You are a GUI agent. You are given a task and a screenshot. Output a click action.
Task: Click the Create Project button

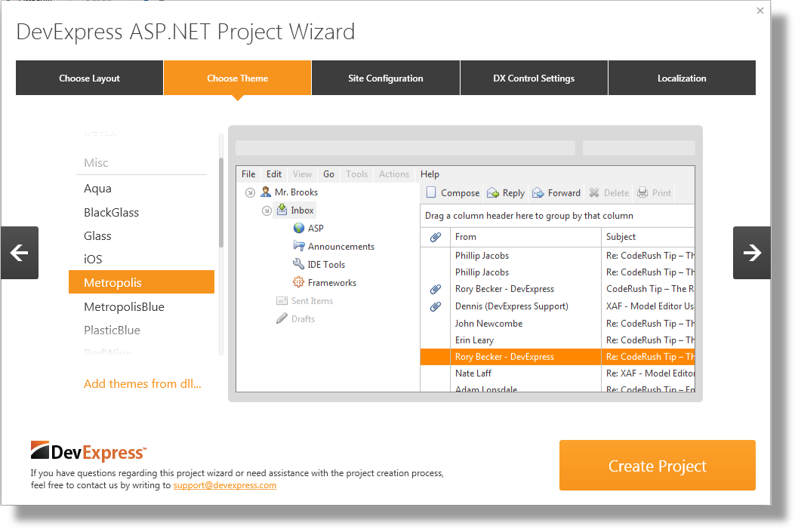pyautogui.click(x=658, y=466)
